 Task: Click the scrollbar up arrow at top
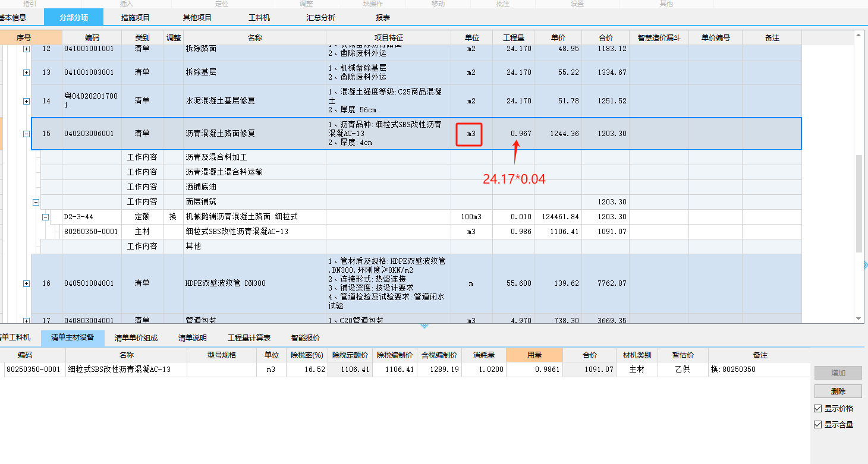click(858, 36)
